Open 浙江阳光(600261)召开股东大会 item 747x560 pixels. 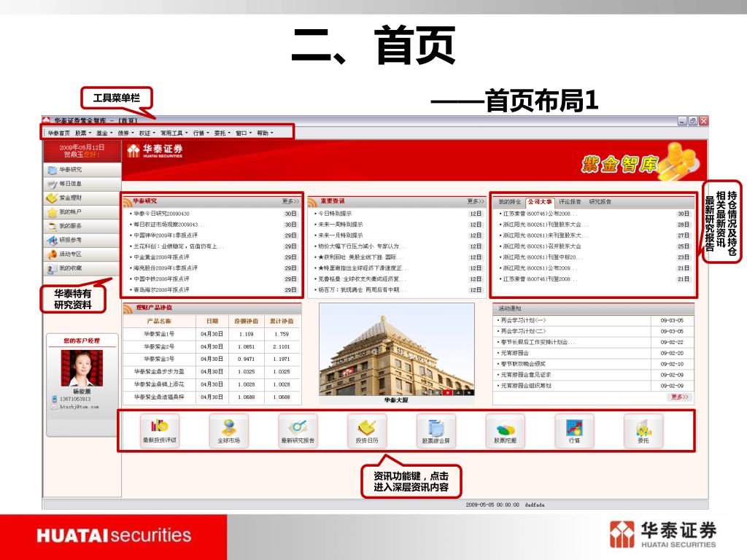pos(542,246)
